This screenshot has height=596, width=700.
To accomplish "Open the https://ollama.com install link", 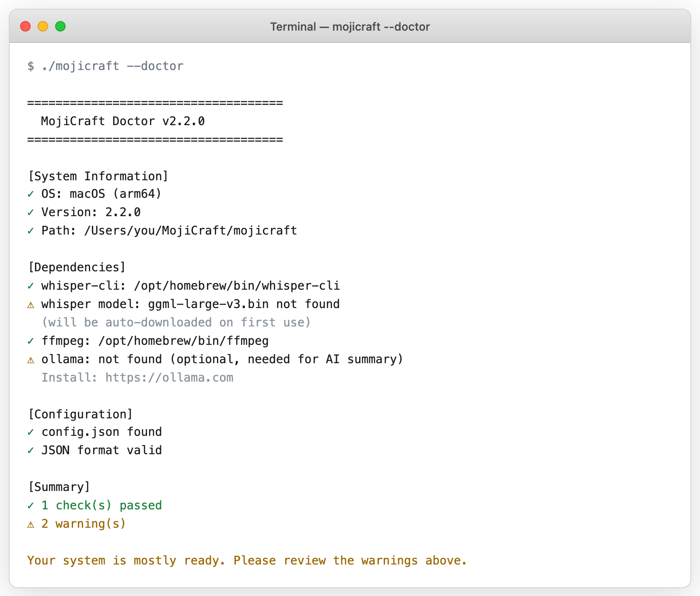I will point(169,378).
